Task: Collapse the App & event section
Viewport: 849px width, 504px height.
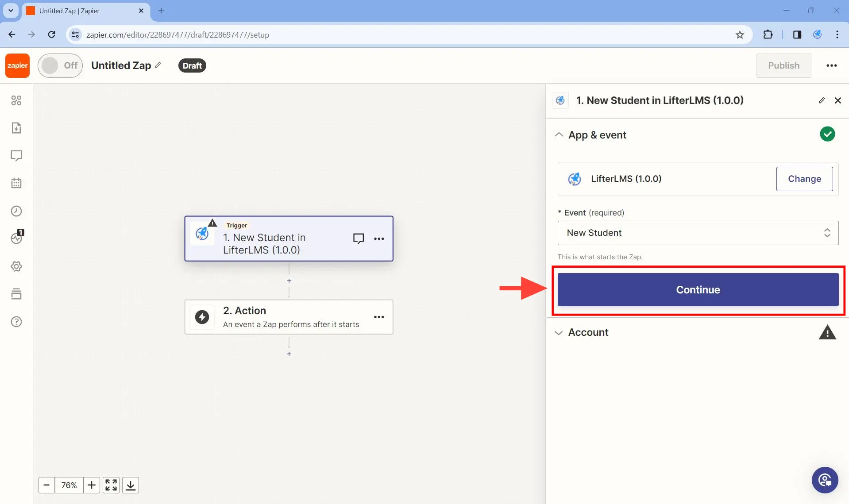Action: tap(559, 135)
